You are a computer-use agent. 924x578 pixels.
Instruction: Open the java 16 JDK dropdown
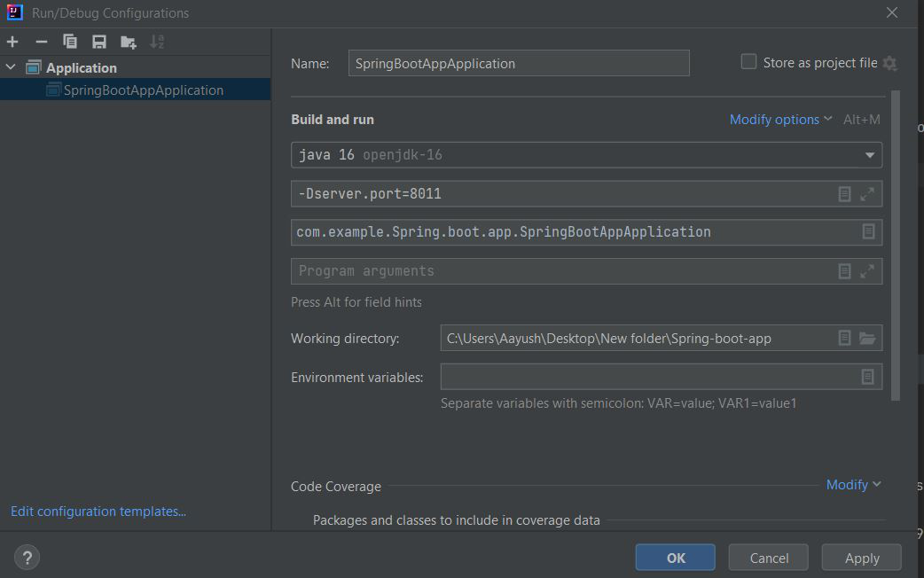[x=869, y=155]
